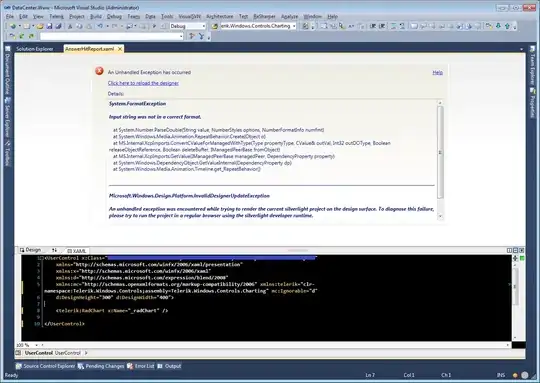Open the Architecture menu

coord(220,16)
